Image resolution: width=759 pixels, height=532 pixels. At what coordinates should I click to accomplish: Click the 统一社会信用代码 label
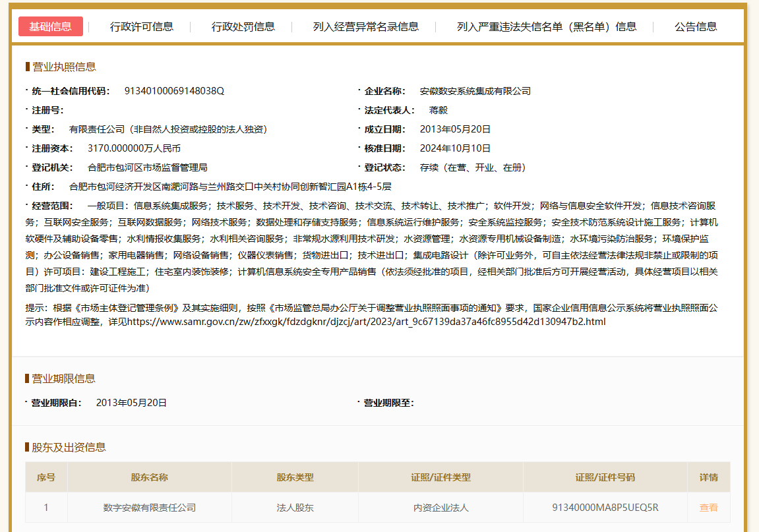click(71, 91)
